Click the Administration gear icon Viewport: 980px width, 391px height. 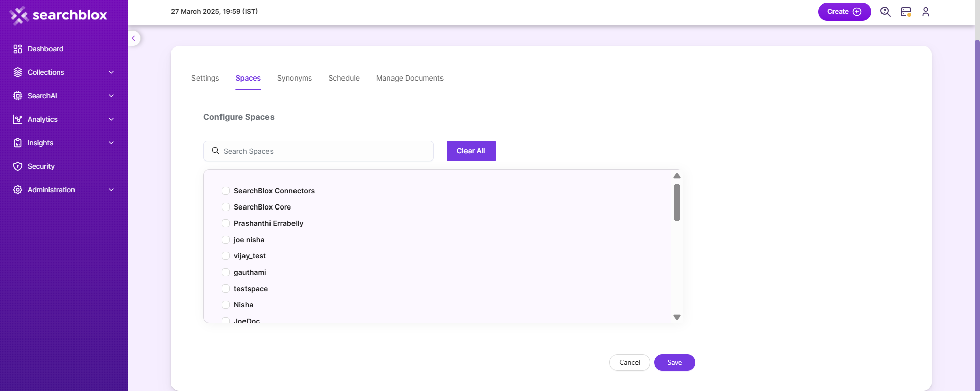[x=18, y=190]
